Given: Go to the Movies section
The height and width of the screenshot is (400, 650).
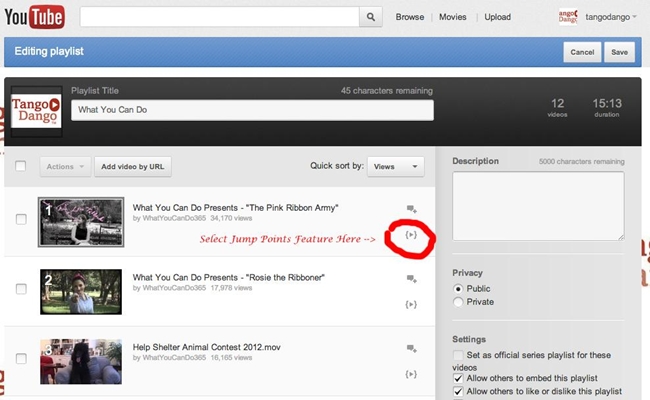Looking at the screenshot, I should (453, 17).
